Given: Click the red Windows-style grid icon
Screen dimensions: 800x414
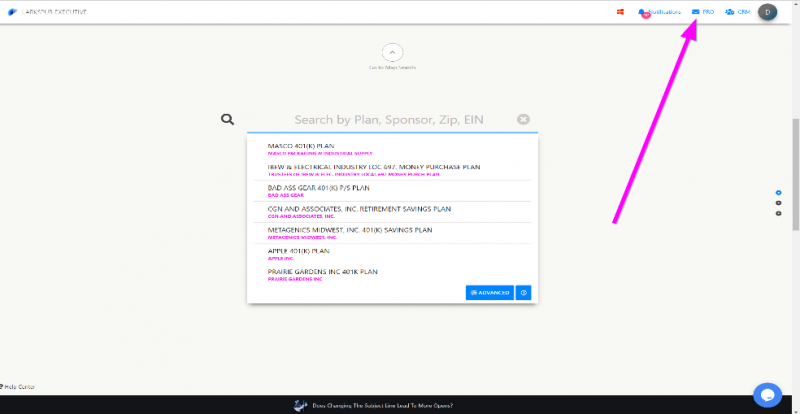Looking at the screenshot, I should click(x=620, y=12).
